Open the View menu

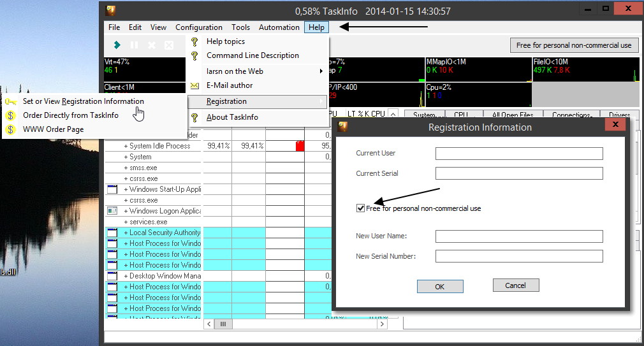coord(158,27)
